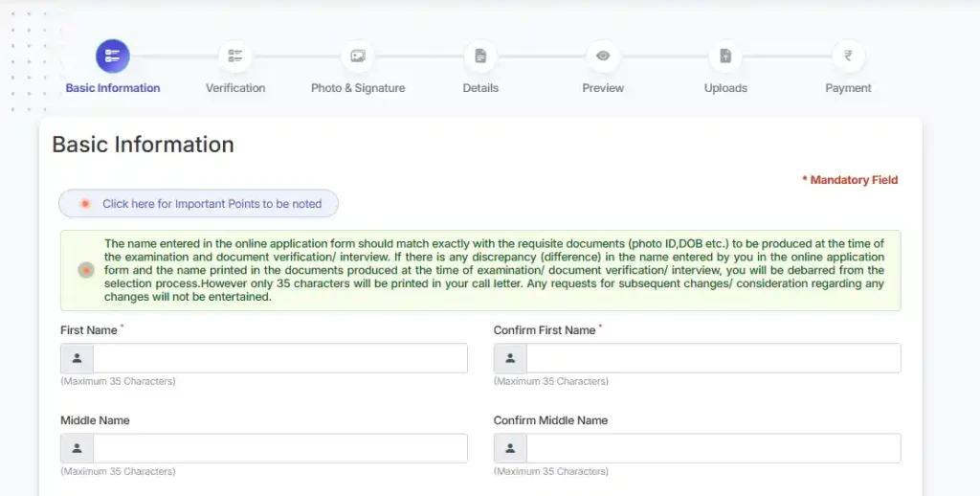
Task: Go to the Payment step label
Action: 848,88
